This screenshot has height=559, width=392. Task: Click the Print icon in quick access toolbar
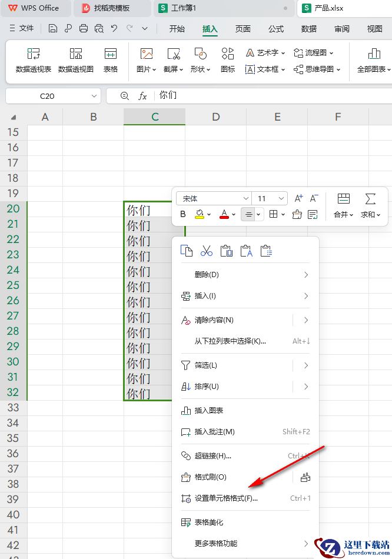pyautogui.click(x=84, y=28)
